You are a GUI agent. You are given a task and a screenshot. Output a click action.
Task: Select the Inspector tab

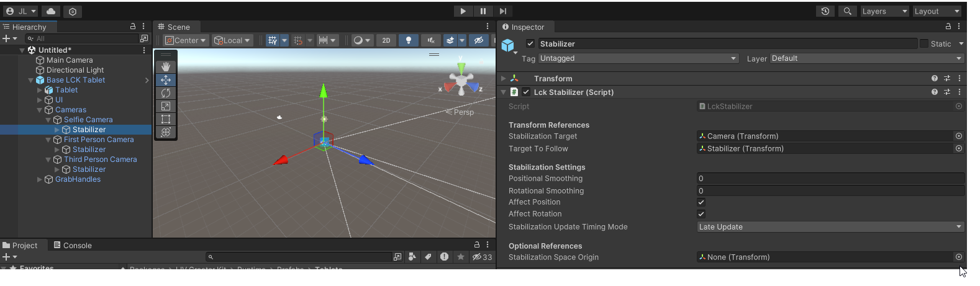(523, 27)
